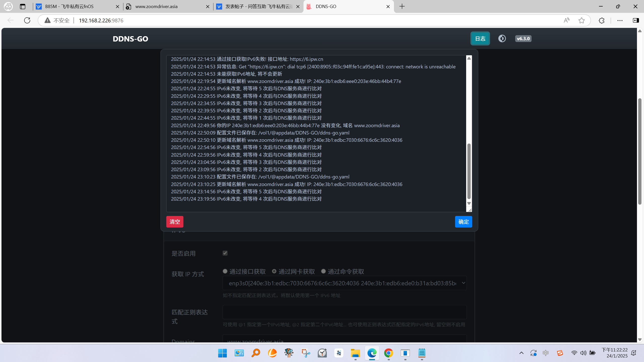Clear logs with the 清空 button
This screenshot has width=644, height=362.
(175, 222)
